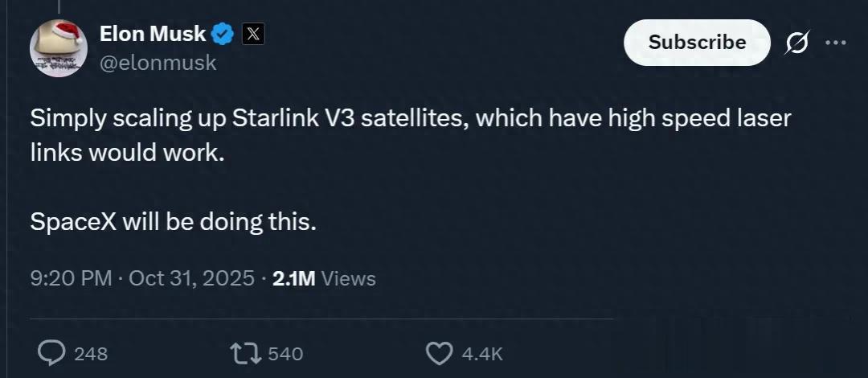
Task: Click the 248 replies count
Action: [x=90, y=353]
